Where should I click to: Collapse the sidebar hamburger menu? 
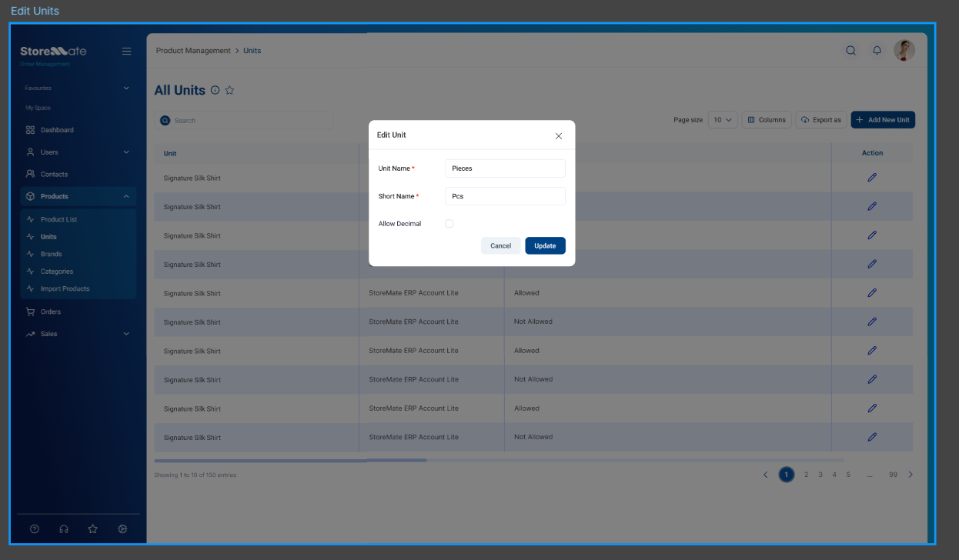(x=126, y=52)
